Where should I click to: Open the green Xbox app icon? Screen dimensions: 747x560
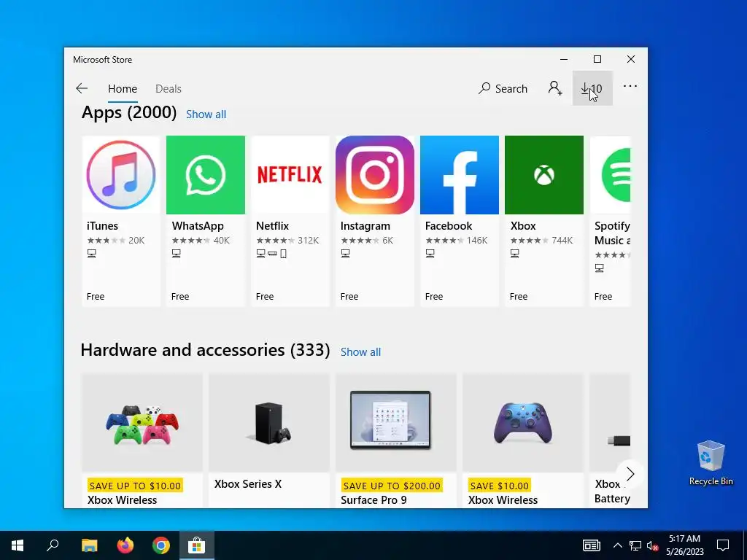tap(544, 175)
